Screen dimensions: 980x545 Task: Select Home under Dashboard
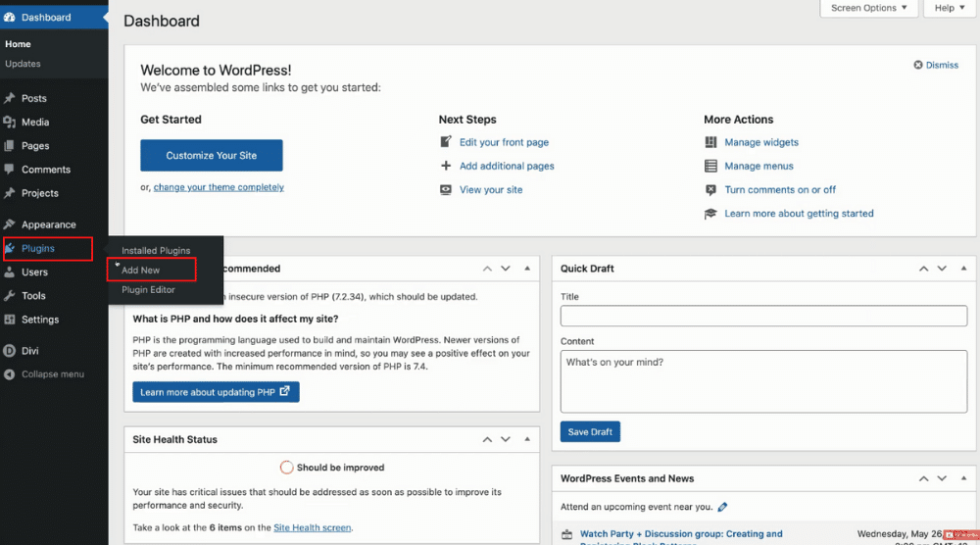18,44
